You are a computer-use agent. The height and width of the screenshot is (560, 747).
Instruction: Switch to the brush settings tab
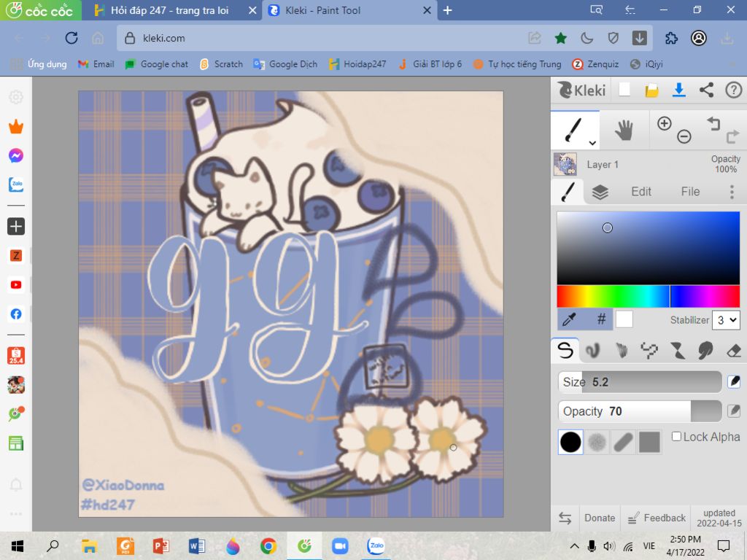568,192
